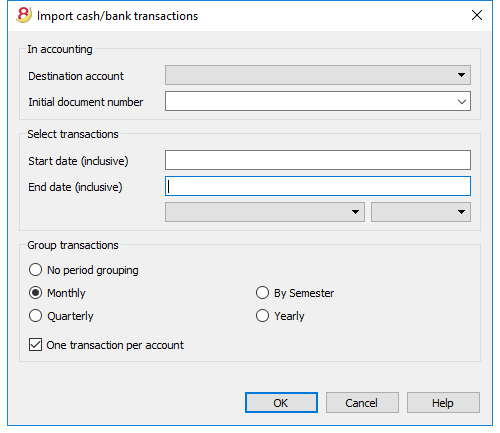Close the Import cash/bank transactions dialog
The width and height of the screenshot is (500, 433).
click(477, 15)
